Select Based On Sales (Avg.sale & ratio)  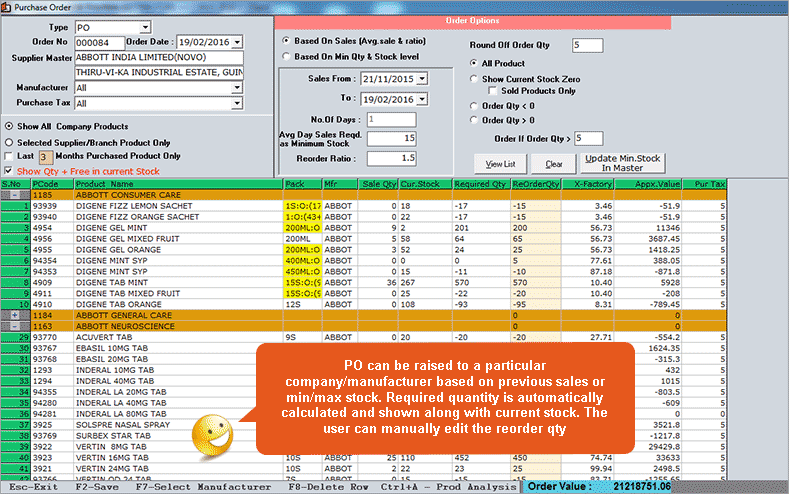coord(286,41)
